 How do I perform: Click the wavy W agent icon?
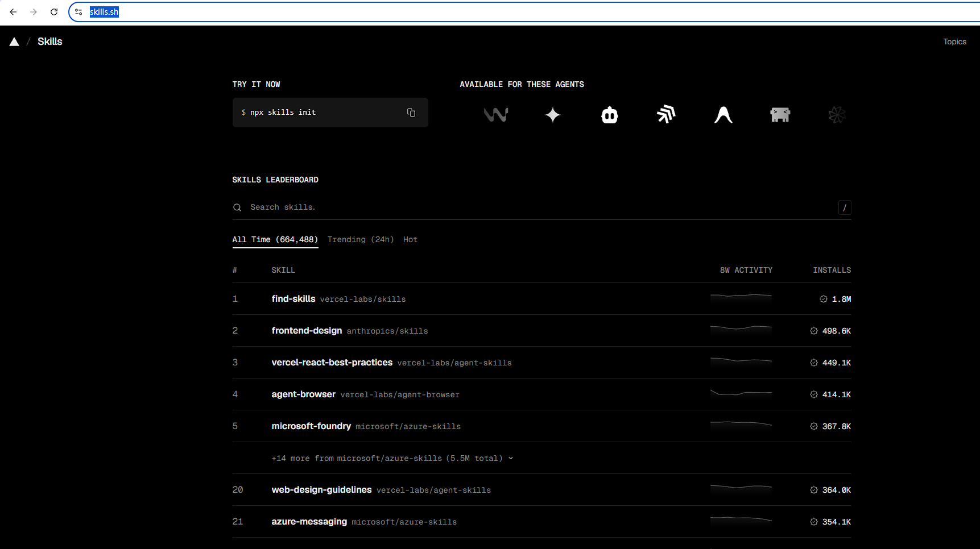(x=496, y=115)
